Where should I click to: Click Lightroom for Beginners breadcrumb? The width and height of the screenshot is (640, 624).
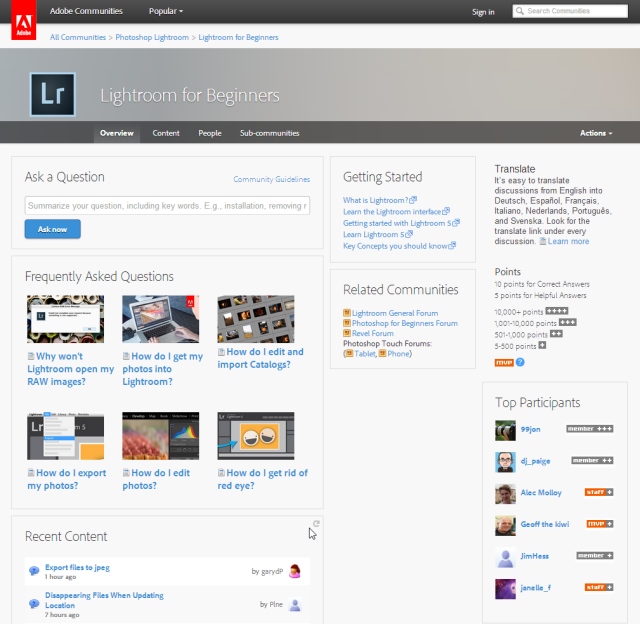click(238, 37)
